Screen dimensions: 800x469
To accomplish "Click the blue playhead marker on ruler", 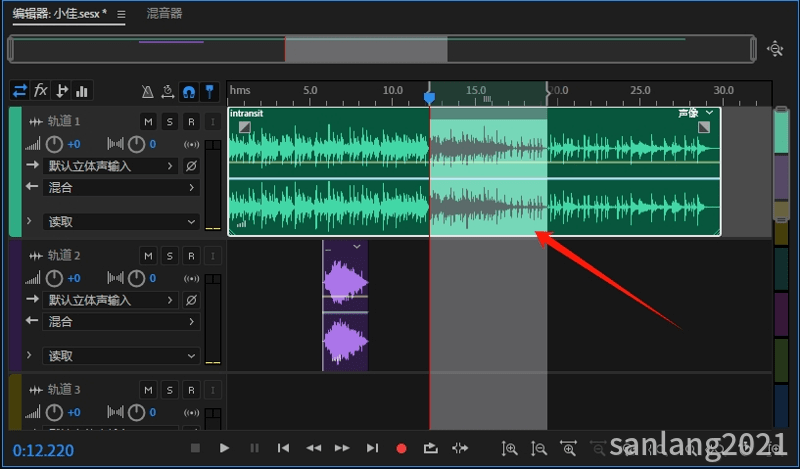I will [430, 97].
